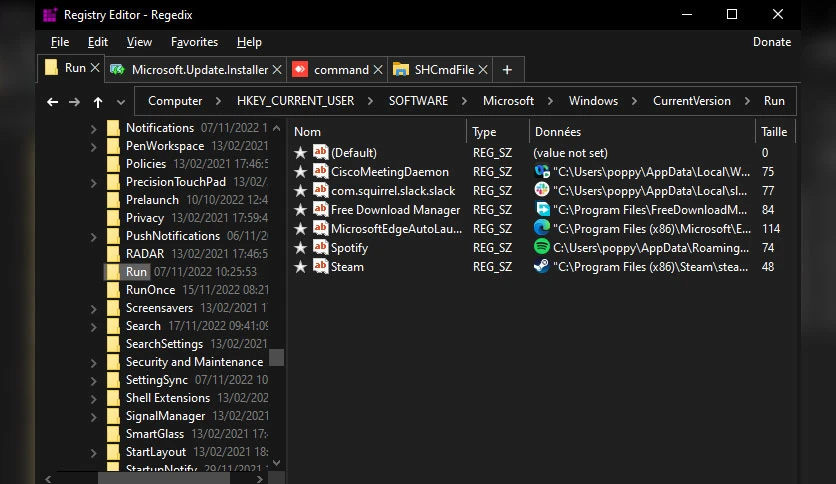This screenshot has height=484, width=836.
Task: Expand the Notifications tree node
Action: click(93, 129)
